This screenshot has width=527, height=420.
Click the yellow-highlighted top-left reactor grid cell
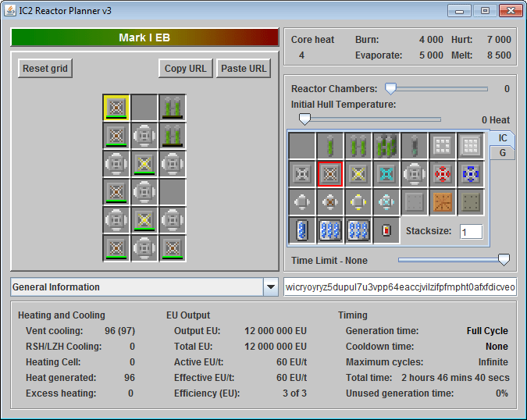click(116, 108)
